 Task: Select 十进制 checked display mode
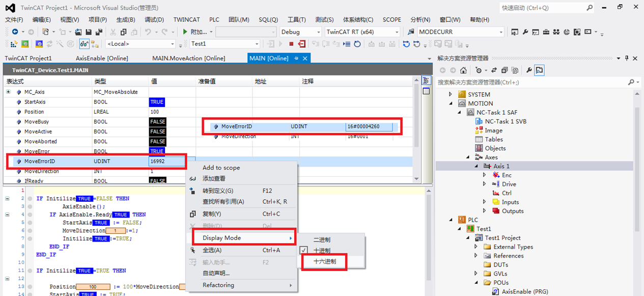coord(322,251)
